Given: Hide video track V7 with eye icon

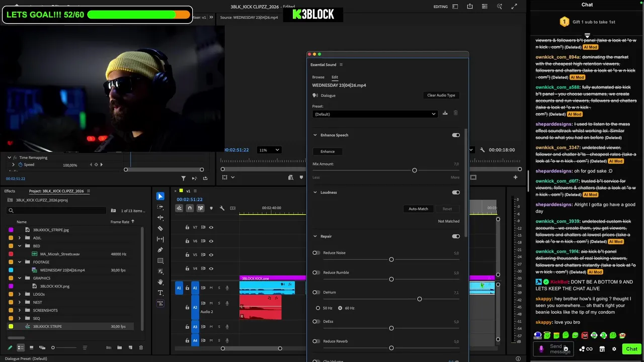Looking at the screenshot, I should coord(211,227).
